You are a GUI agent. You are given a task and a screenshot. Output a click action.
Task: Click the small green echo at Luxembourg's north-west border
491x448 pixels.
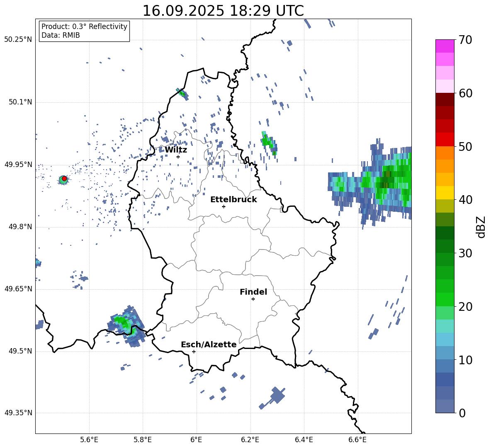182,93
